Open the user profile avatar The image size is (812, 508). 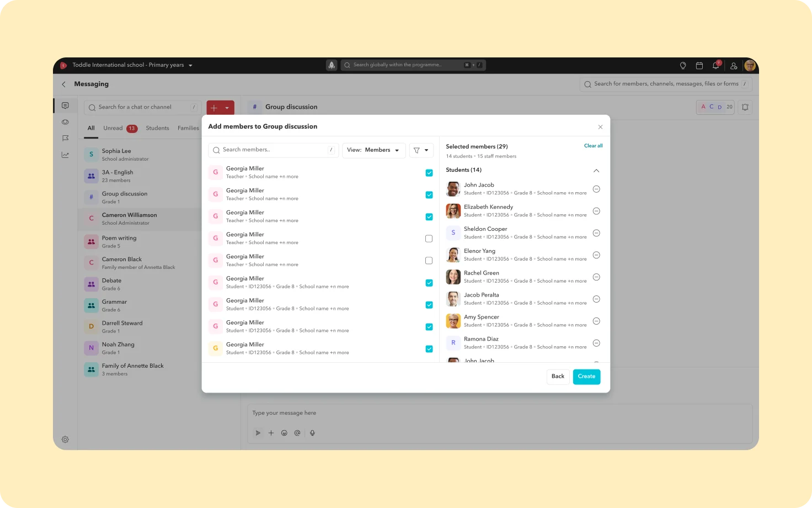click(750, 66)
